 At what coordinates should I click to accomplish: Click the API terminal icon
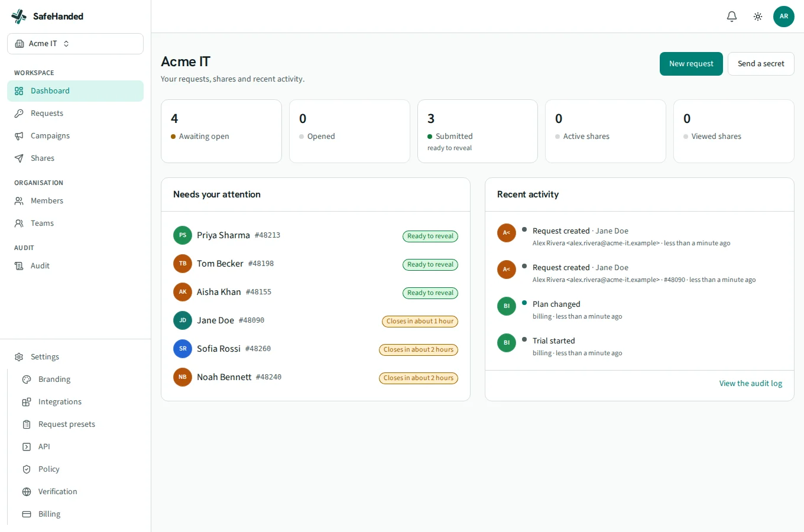coord(27,447)
